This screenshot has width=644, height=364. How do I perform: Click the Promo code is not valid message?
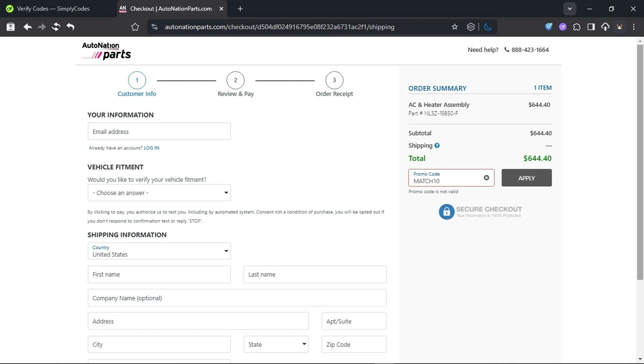[x=433, y=192]
